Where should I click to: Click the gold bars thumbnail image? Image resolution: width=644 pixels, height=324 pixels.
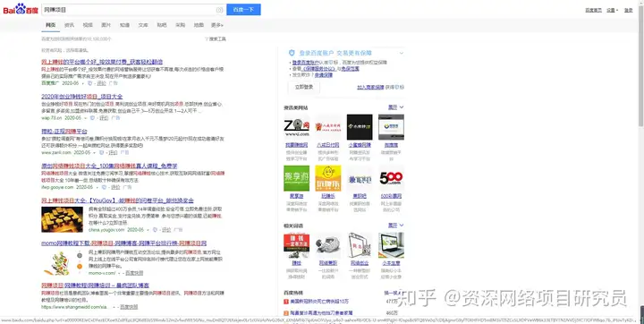62,219
